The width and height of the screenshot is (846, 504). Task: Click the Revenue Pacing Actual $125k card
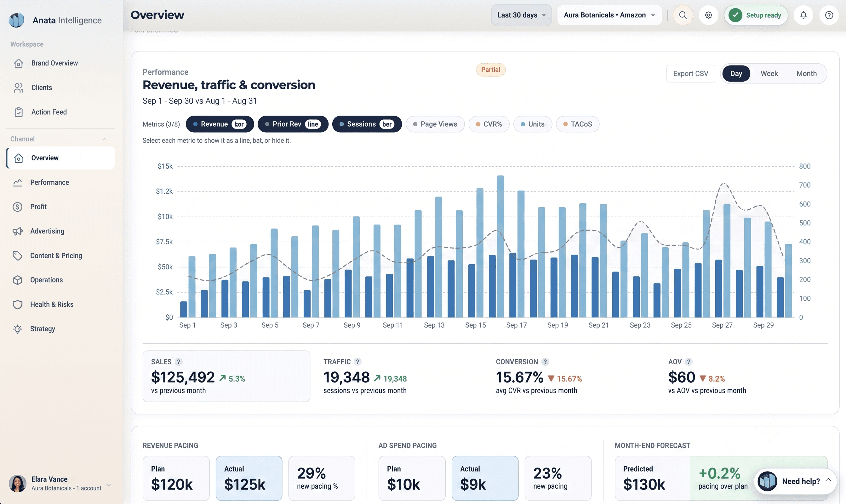(249, 478)
